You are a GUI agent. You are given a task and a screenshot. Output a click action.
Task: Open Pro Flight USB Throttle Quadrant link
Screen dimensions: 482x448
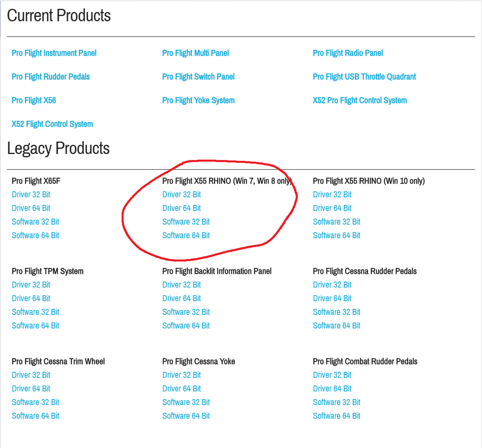[x=364, y=77]
